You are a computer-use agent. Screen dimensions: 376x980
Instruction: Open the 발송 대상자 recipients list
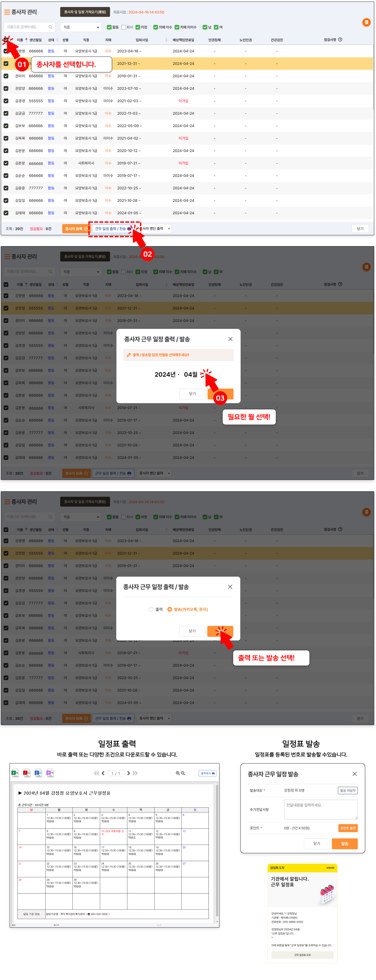pos(347,790)
